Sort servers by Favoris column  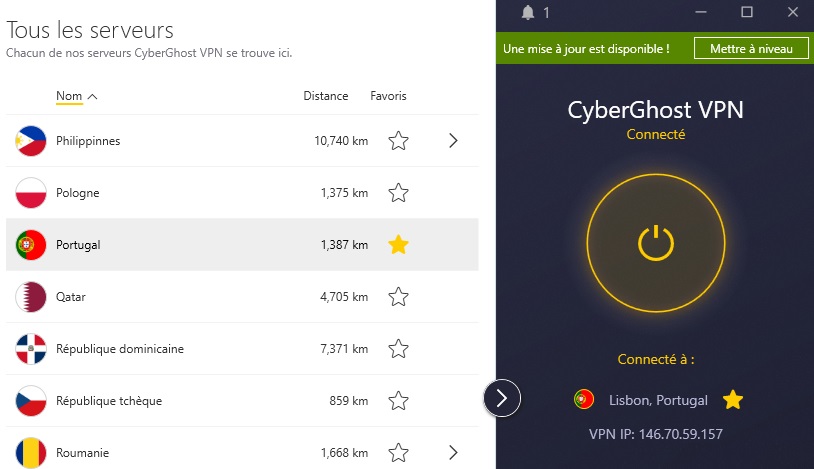coord(388,96)
